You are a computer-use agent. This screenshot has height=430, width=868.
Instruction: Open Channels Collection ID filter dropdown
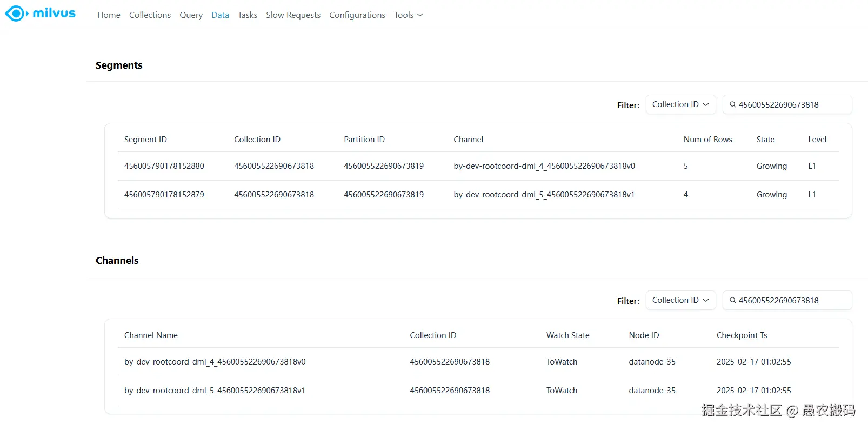[x=681, y=300]
